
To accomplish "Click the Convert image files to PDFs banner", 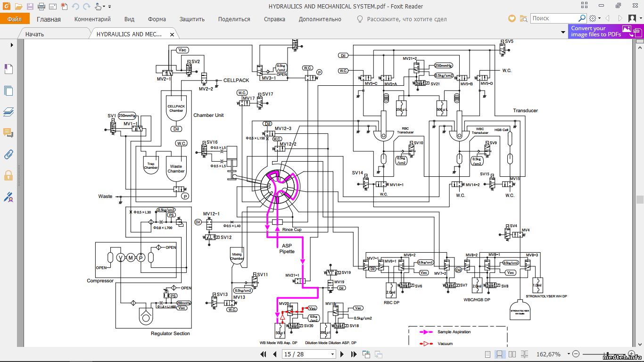I will [605, 32].
